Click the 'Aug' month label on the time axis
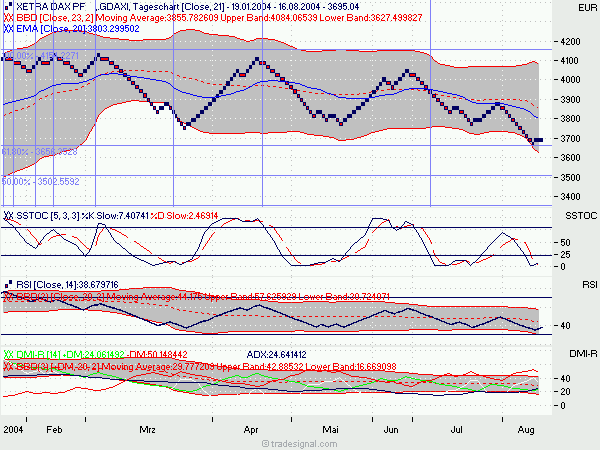 (526, 430)
